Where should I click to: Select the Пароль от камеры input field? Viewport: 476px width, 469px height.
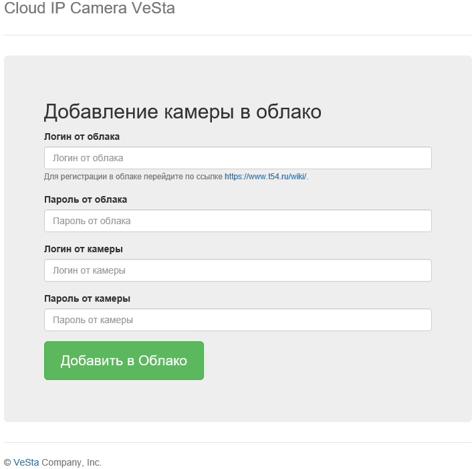pyautogui.click(x=238, y=320)
